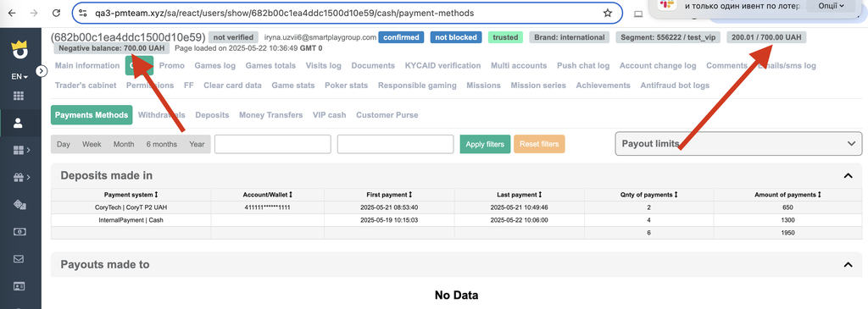Click the money bill icon in sidebar
868x309 pixels.
(x=19, y=232)
